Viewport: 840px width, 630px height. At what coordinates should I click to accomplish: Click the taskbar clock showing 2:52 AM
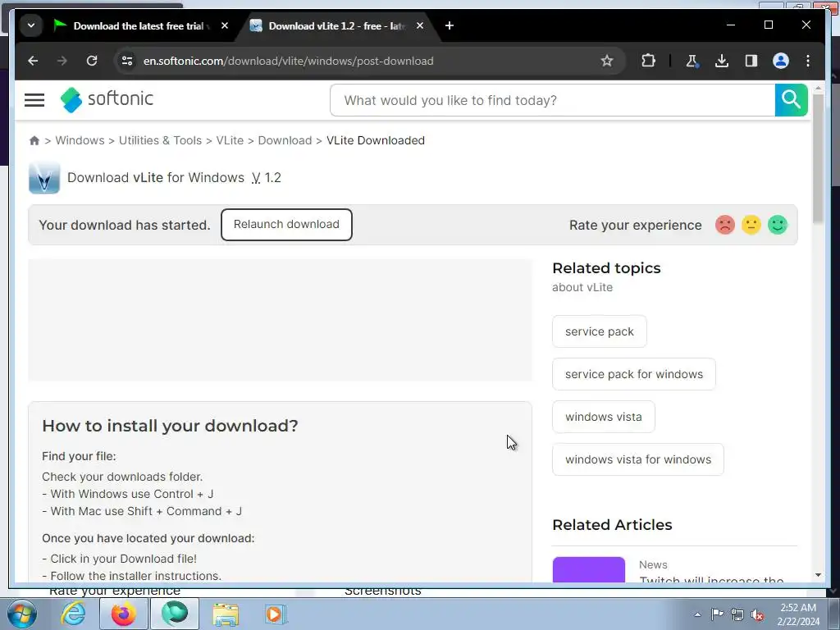(798, 614)
